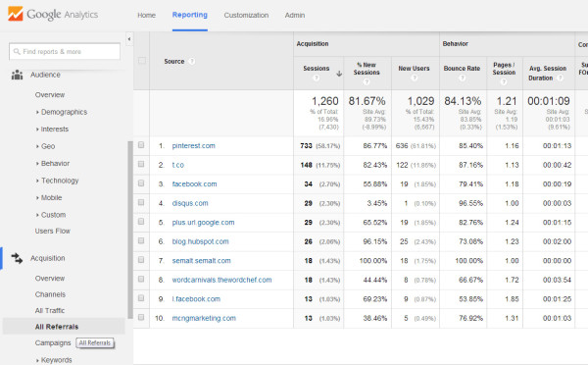This screenshot has width=588, height=365.
Task: Click the Acquisition arrows icon in sidebar
Action: point(17,258)
